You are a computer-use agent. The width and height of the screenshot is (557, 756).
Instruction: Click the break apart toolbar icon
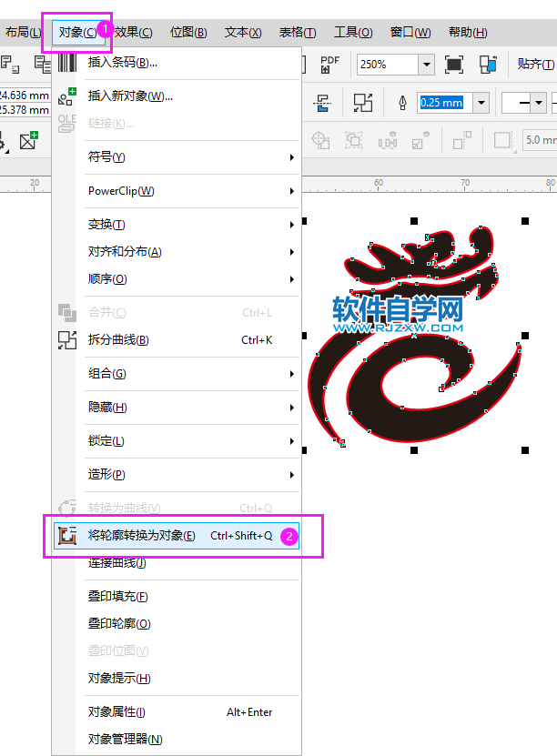(362, 103)
